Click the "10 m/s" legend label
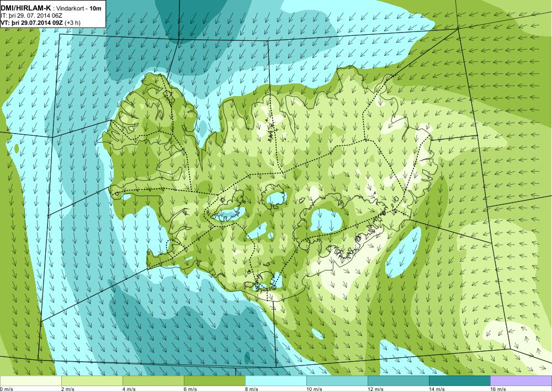The height and width of the screenshot is (392, 552). click(x=315, y=389)
